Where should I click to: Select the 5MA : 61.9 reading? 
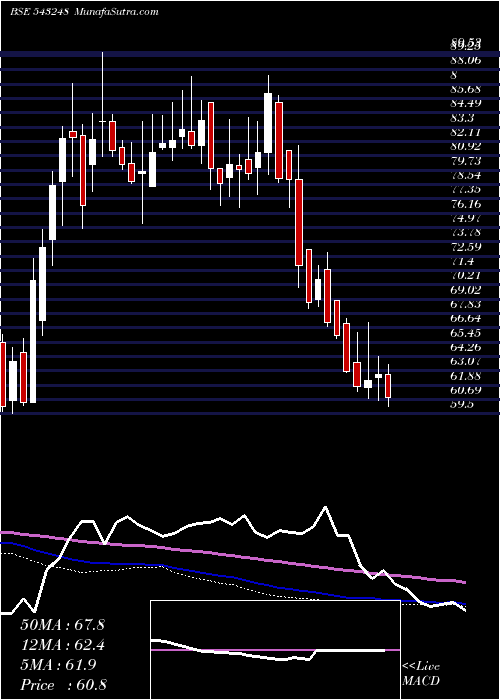[x=58, y=665]
